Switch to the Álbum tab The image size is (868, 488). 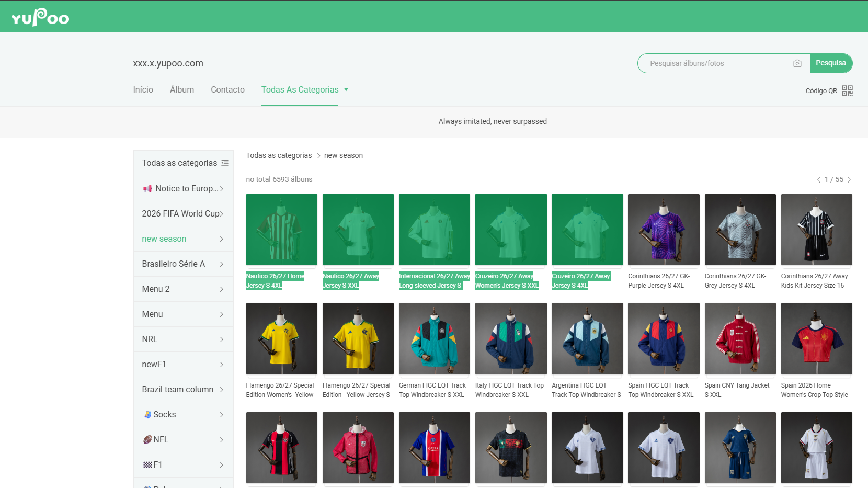tap(182, 89)
